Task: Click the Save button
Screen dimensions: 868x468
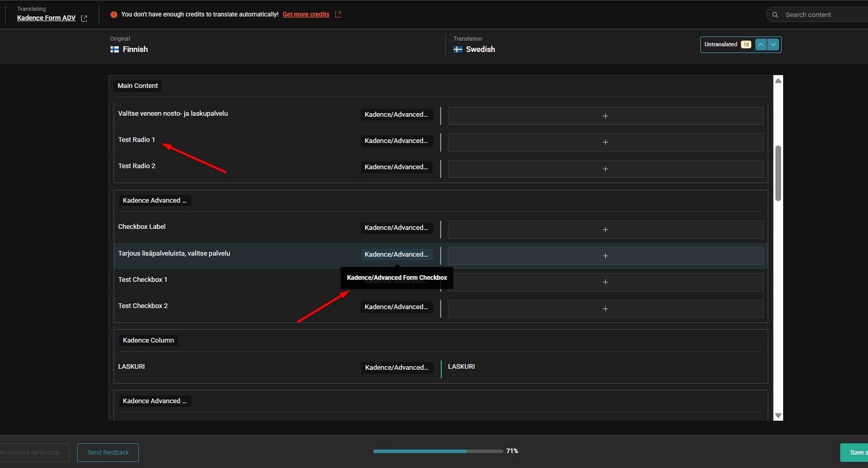Action: pos(856,453)
